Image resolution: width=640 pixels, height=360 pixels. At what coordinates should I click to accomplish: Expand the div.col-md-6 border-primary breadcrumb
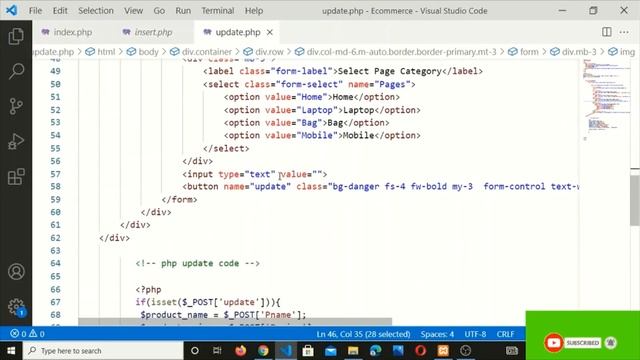[396, 52]
